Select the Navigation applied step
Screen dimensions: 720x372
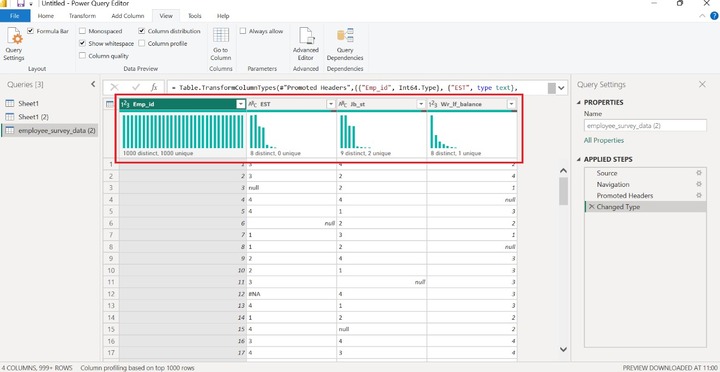[x=645, y=184]
